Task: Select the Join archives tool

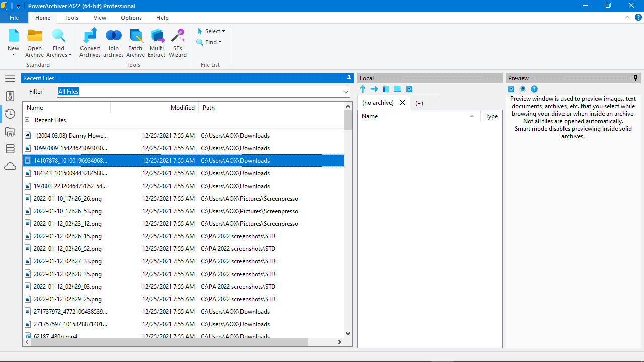Action: click(113, 43)
